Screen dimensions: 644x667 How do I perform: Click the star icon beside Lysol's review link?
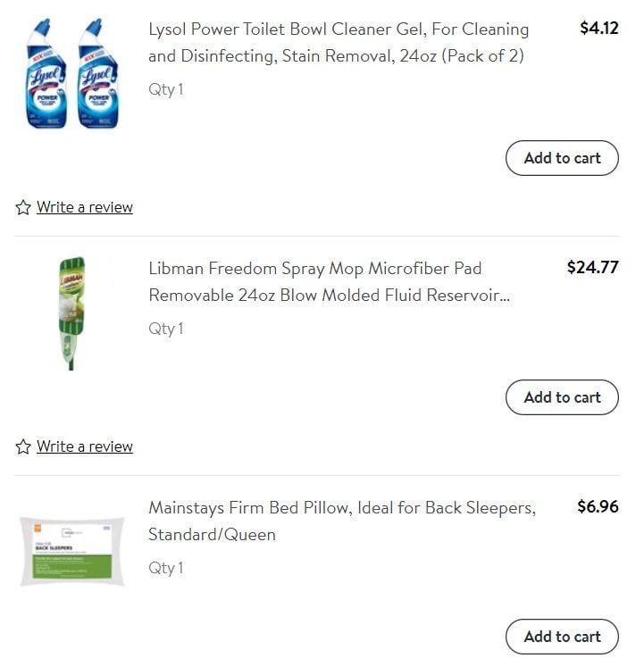23,207
